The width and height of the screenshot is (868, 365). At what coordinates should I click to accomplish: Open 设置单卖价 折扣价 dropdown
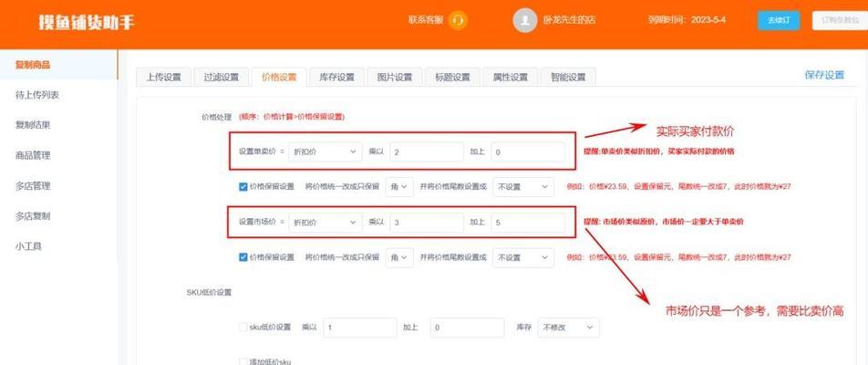(x=325, y=151)
